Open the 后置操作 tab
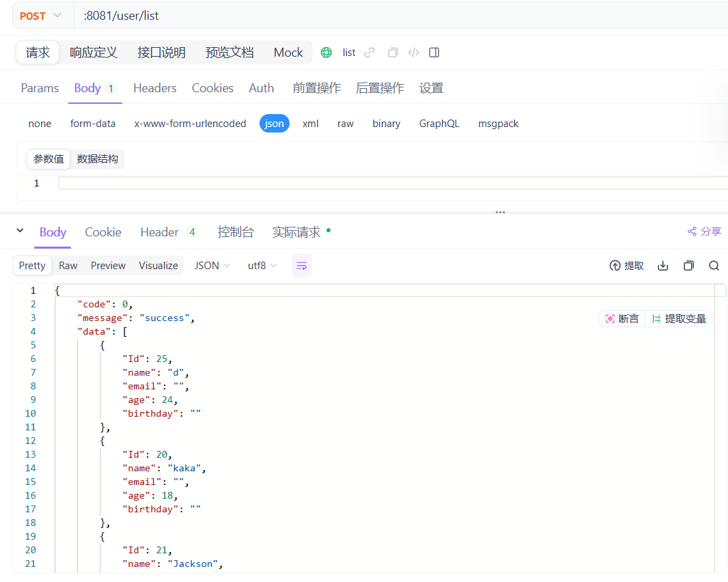Image resolution: width=728 pixels, height=582 pixels. pyautogui.click(x=380, y=88)
